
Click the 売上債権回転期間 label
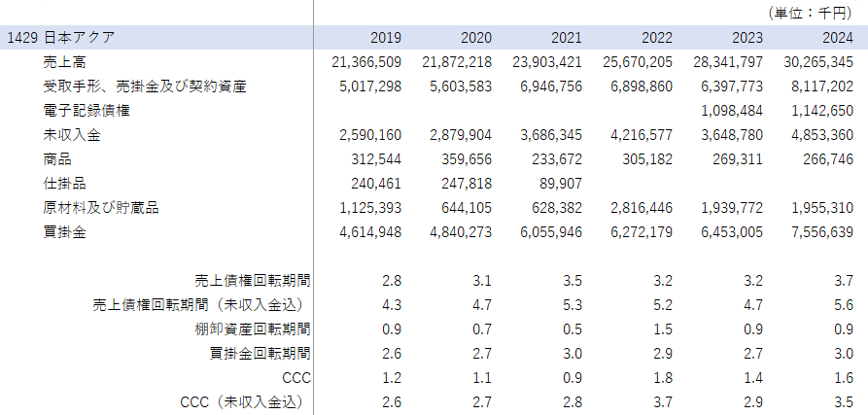252,281
